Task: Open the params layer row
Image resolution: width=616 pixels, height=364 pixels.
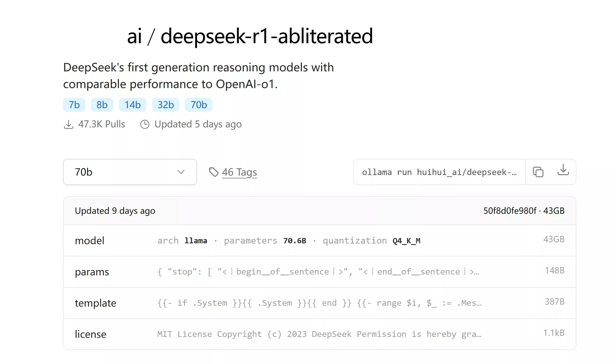Action: pyautogui.click(x=307, y=272)
